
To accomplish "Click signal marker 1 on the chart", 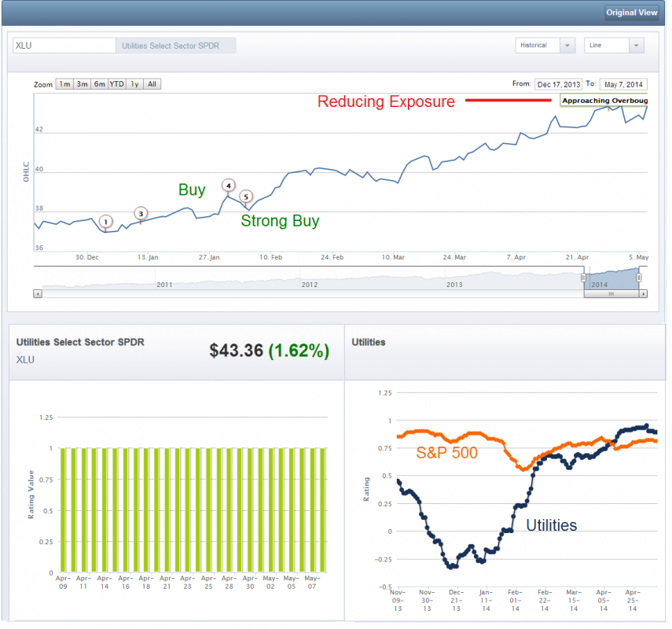I will [106, 222].
